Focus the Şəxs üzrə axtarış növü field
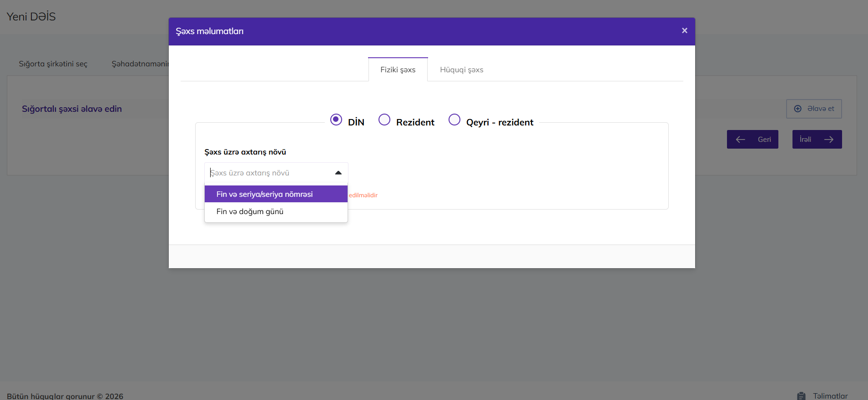Viewport: 868px width, 400px height. pos(268,173)
